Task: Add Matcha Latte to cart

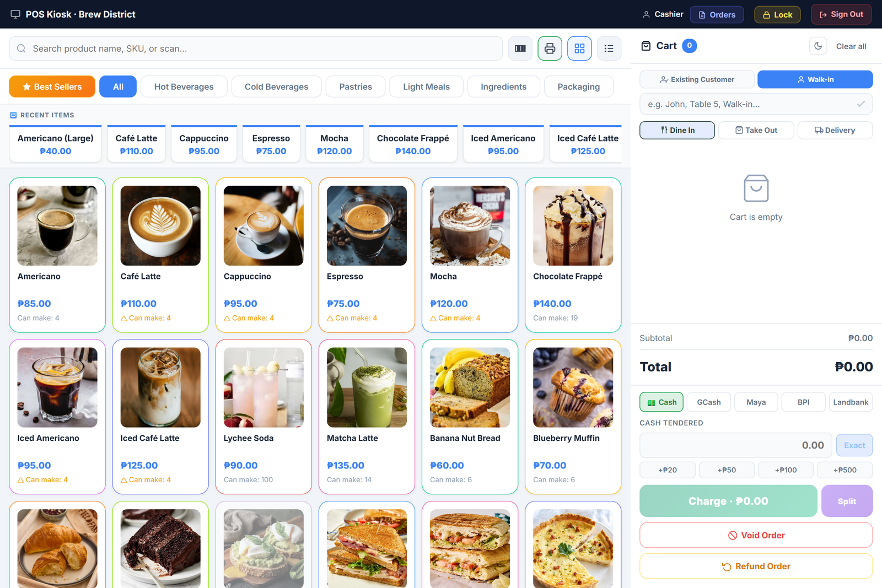Action: [367, 417]
